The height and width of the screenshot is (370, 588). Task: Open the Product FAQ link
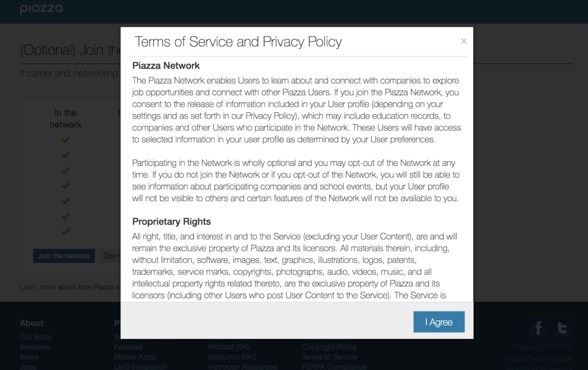(229, 347)
